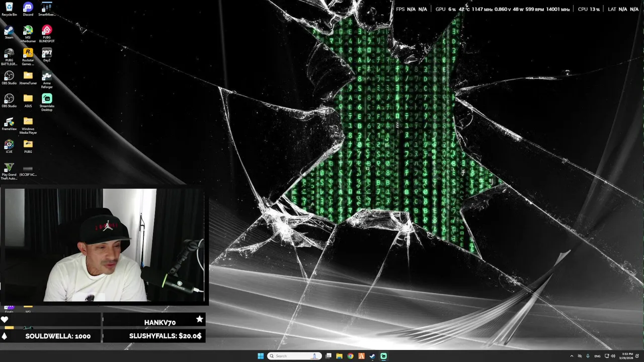This screenshot has width=644, height=362.
Task: Open the Windows Start menu
Action: pyautogui.click(x=261, y=356)
